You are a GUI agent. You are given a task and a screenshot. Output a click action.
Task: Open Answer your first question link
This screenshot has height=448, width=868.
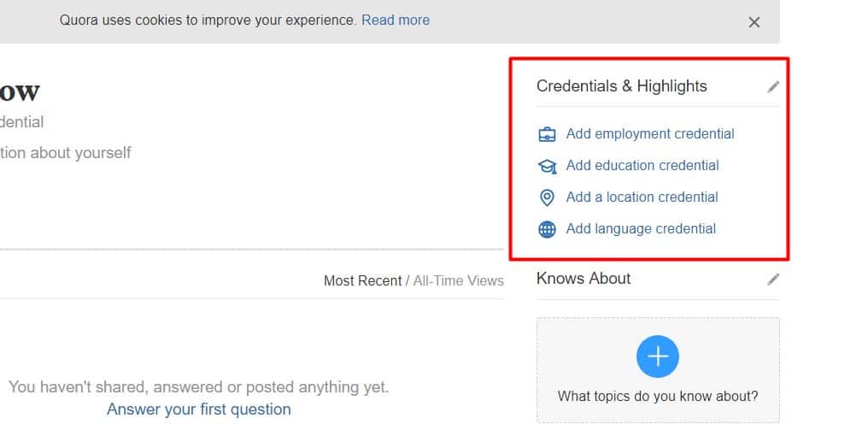point(199,410)
